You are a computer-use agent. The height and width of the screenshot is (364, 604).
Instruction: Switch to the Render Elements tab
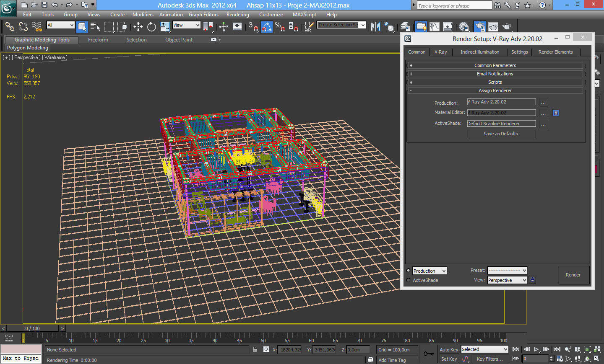[x=555, y=52]
